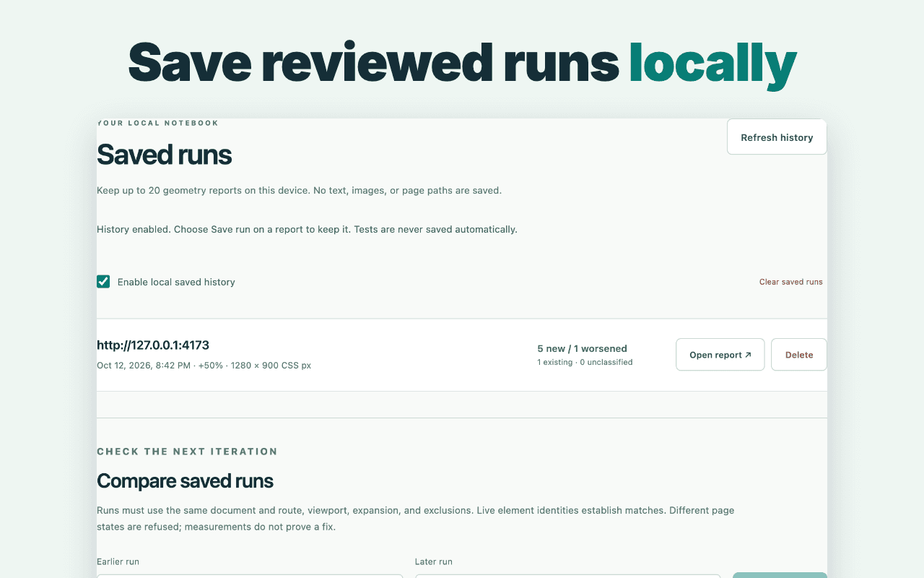Select the http://127.0.0.1:4173 run title
Viewport: 924px width, 578px height.
[x=153, y=345]
